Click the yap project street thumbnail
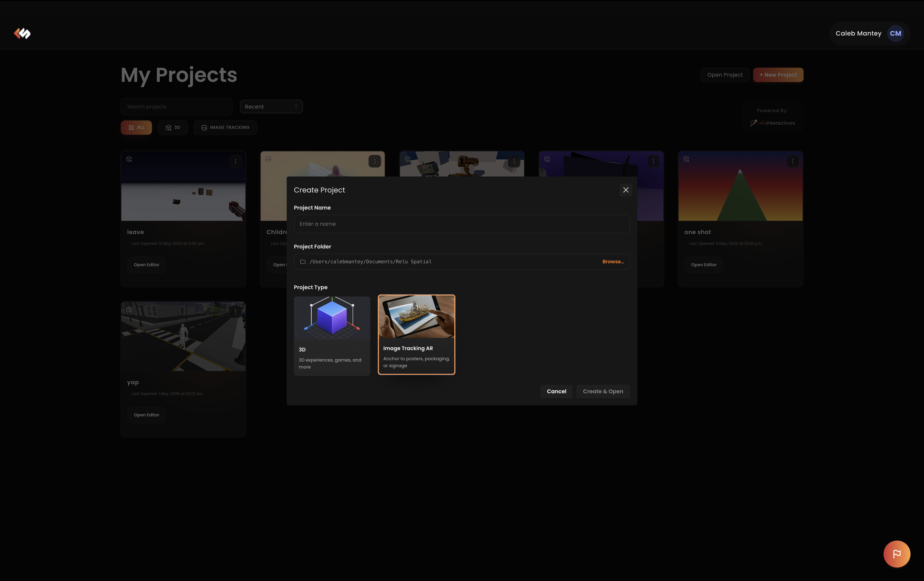The width and height of the screenshot is (924, 581). [183, 336]
